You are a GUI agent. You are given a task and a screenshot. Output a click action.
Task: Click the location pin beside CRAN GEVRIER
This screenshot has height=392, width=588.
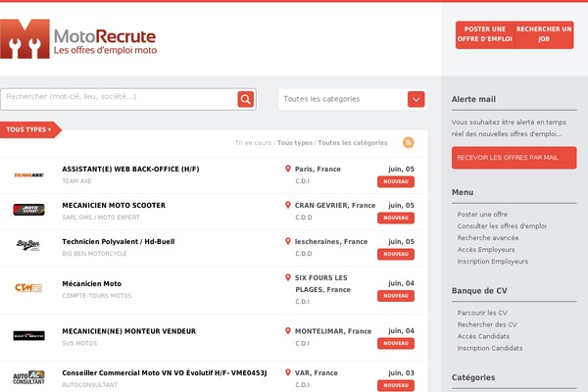pos(288,205)
